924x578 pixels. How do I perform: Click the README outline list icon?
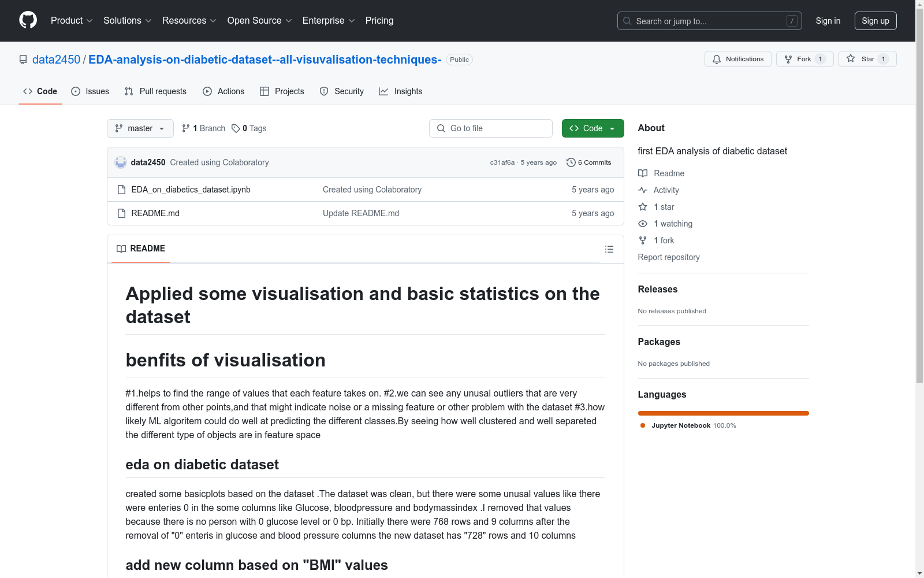[x=609, y=249]
